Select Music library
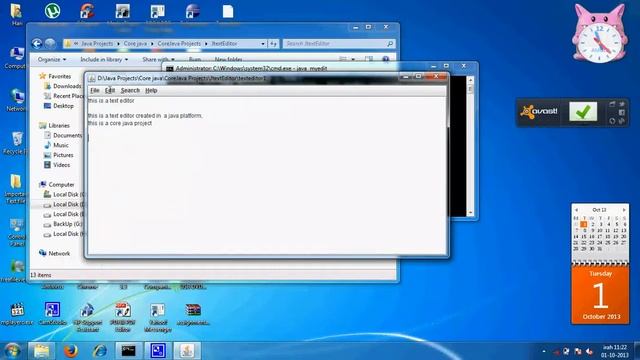This screenshot has width=640, height=360. [56, 145]
